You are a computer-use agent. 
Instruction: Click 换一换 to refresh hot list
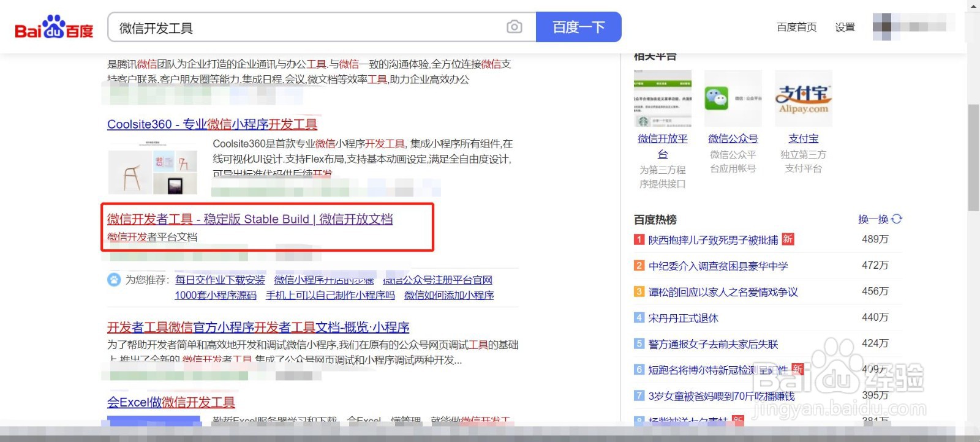[873, 219]
